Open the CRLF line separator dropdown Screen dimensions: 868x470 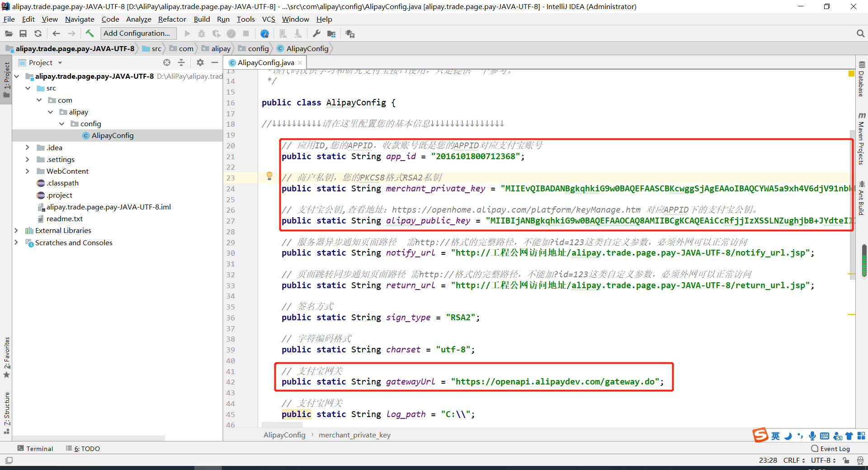pos(794,460)
